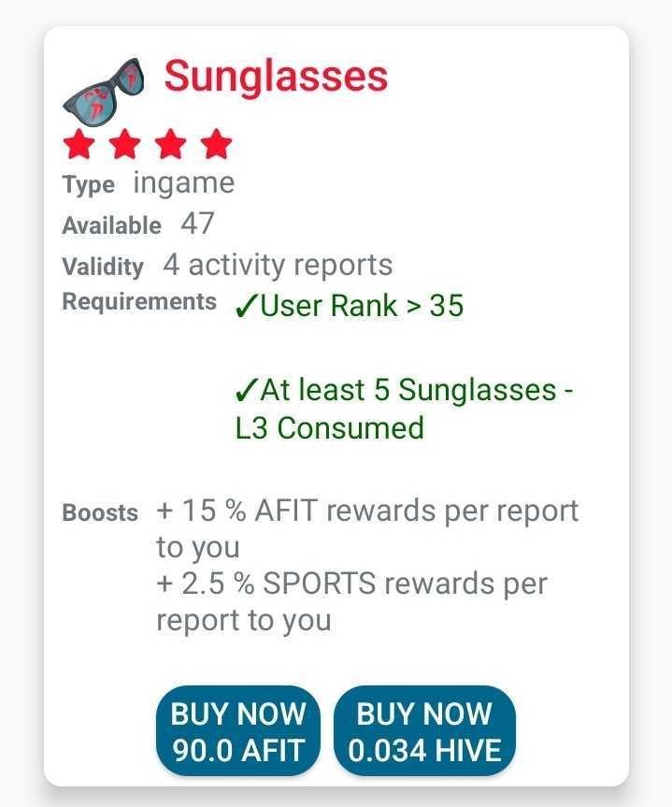Click the Available count 47
672x807 pixels.
click(197, 223)
